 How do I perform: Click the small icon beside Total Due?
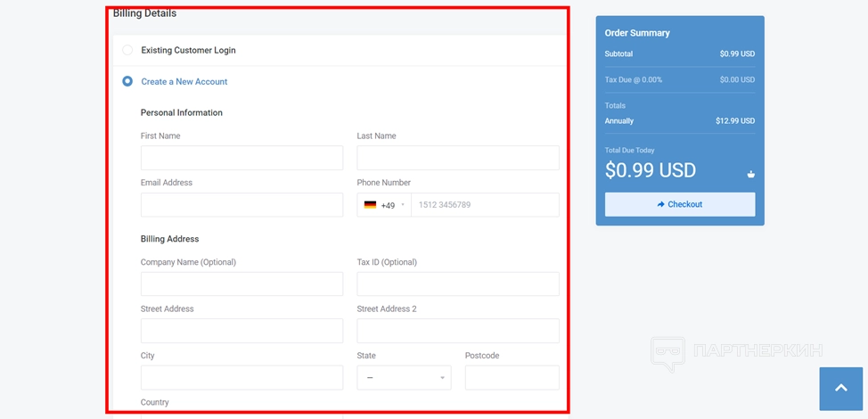750,175
